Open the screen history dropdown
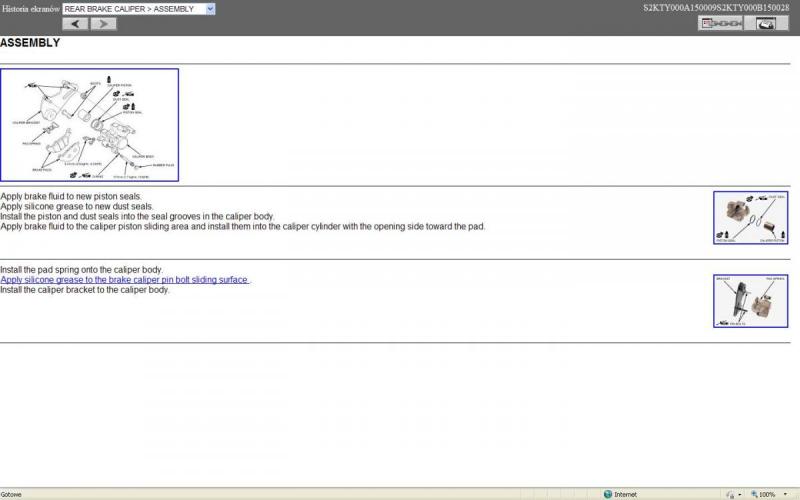Viewport: 800px width, 500px height. 210,9
